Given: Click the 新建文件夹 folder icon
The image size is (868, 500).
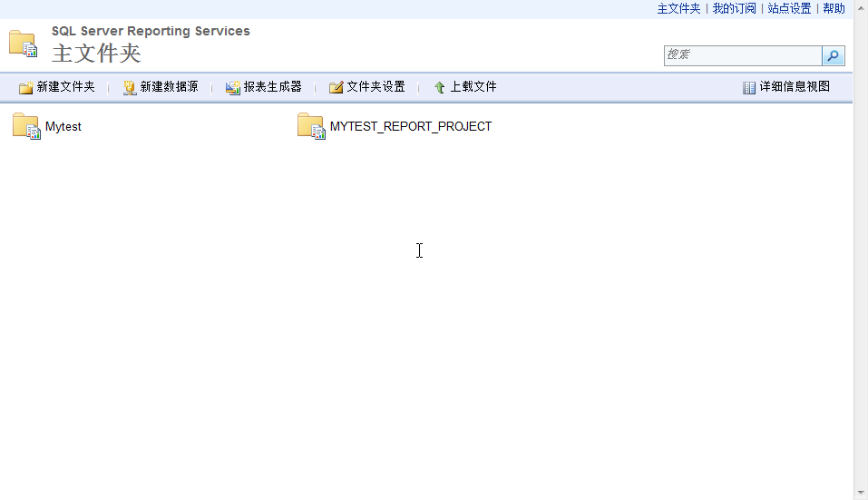Looking at the screenshot, I should pyautogui.click(x=26, y=87).
